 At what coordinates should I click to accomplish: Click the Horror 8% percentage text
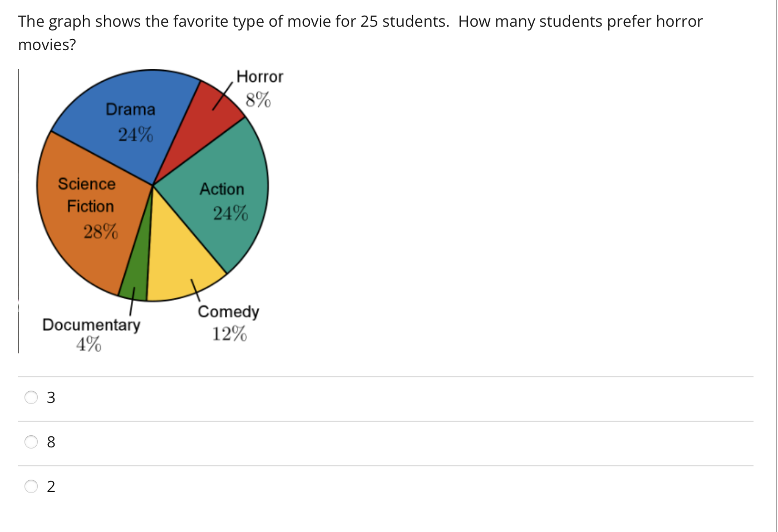pyautogui.click(x=258, y=100)
